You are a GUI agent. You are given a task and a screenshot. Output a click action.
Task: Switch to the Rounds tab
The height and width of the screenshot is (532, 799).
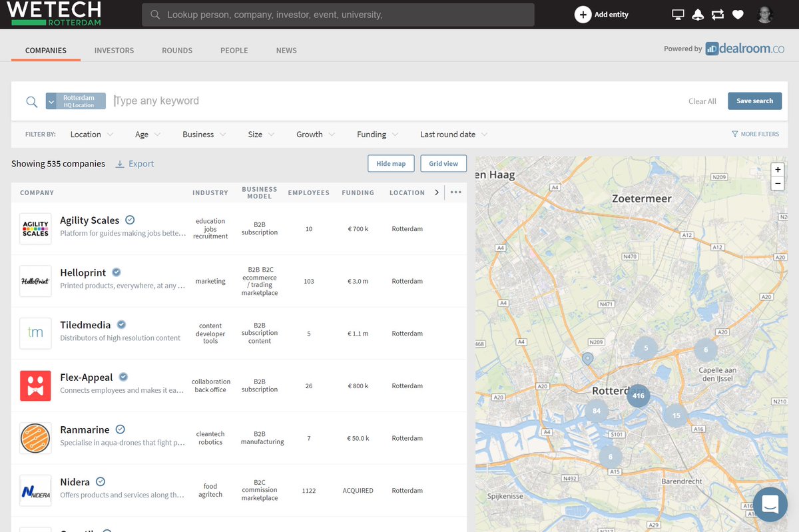[177, 51]
